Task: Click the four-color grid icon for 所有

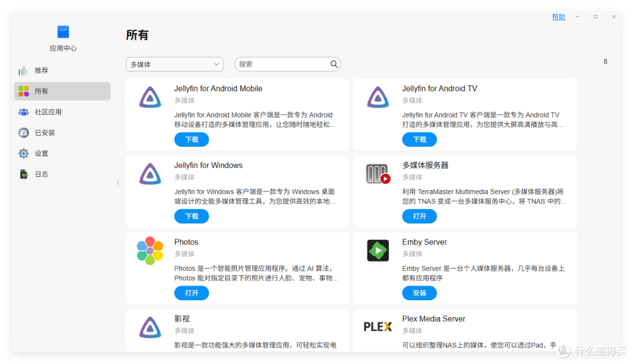Action: (x=24, y=91)
